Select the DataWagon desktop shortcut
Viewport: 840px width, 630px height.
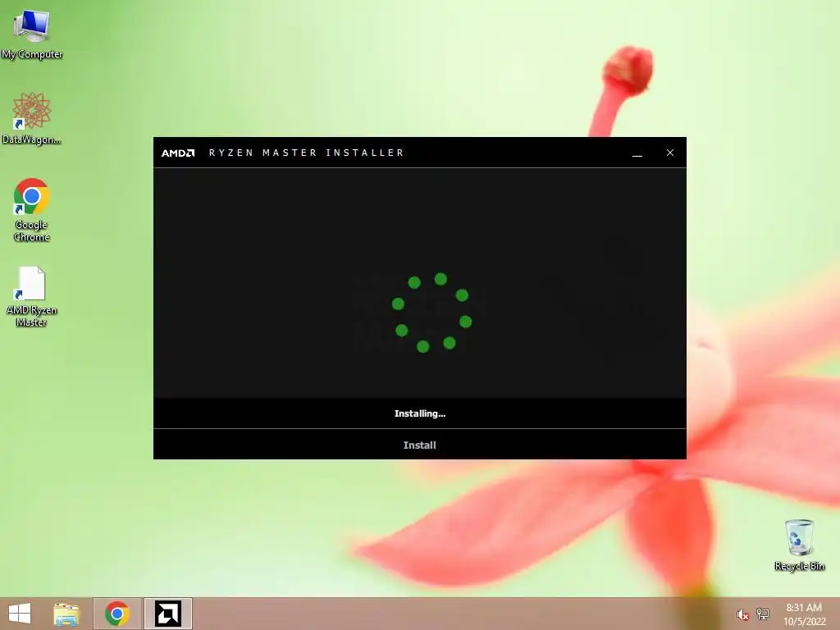(x=32, y=118)
